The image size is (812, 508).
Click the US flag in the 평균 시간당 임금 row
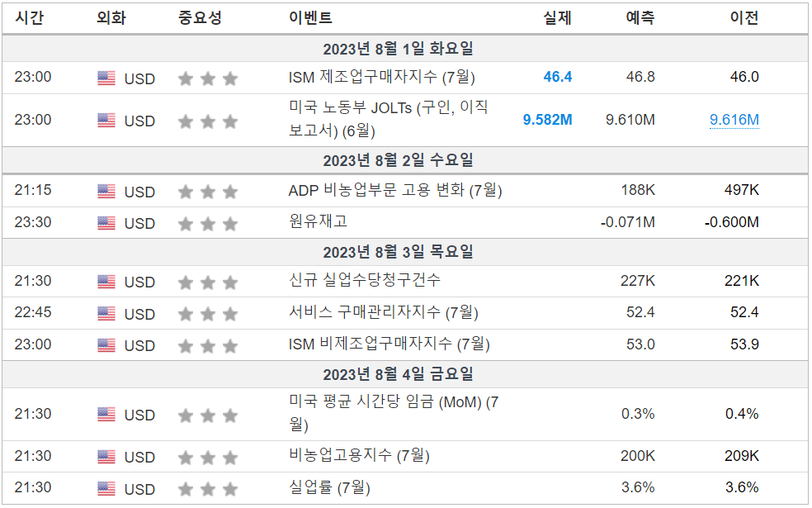[x=106, y=415]
